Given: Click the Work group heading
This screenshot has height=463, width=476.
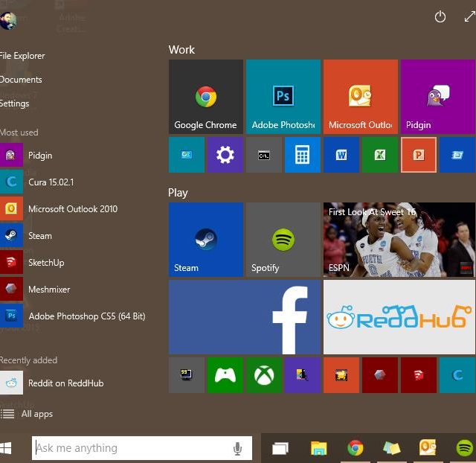Looking at the screenshot, I should [x=181, y=50].
